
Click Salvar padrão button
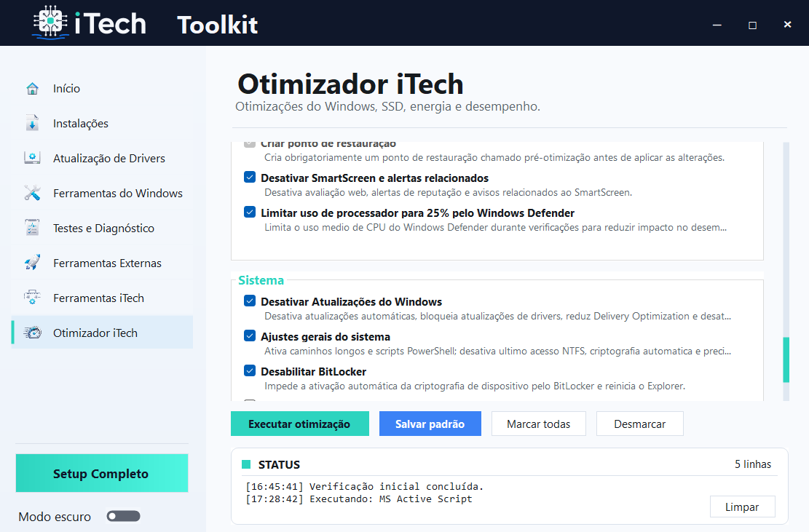(430, 424)
